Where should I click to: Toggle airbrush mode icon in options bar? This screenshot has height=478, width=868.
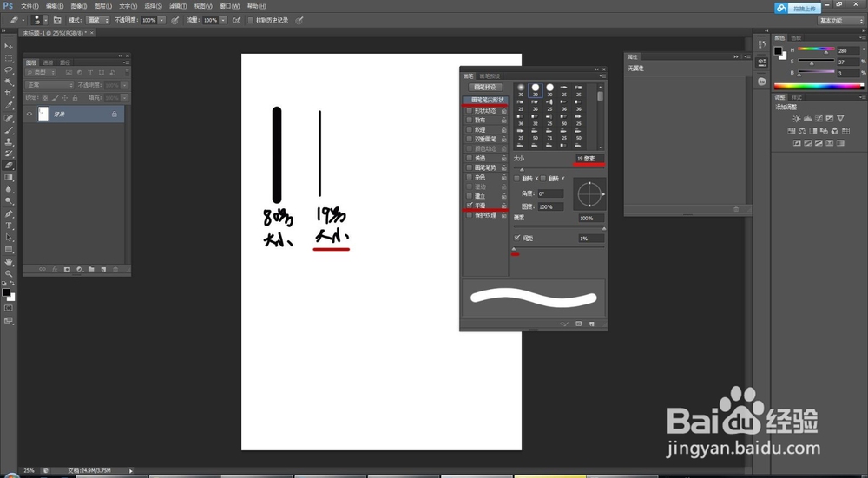(236, 21)
